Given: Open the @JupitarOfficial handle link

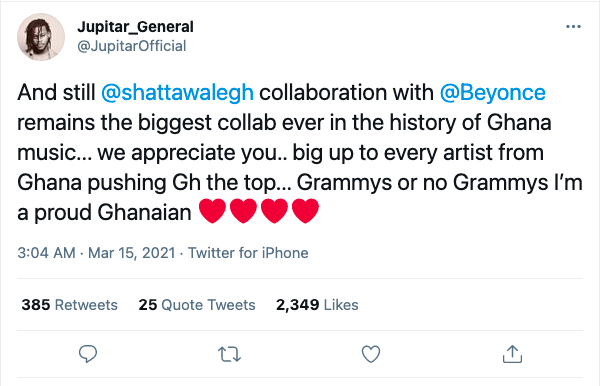Looking at the screenshot, I should [132, 46].
